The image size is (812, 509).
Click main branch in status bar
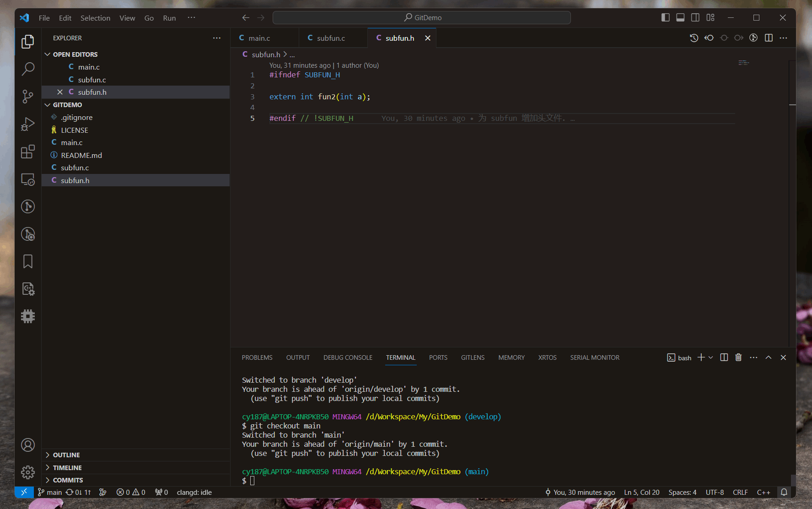50,493
